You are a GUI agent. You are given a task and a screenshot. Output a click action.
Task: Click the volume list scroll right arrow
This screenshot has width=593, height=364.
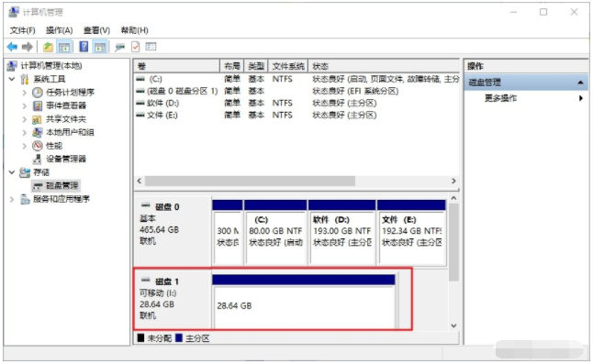tap(453, 182)
